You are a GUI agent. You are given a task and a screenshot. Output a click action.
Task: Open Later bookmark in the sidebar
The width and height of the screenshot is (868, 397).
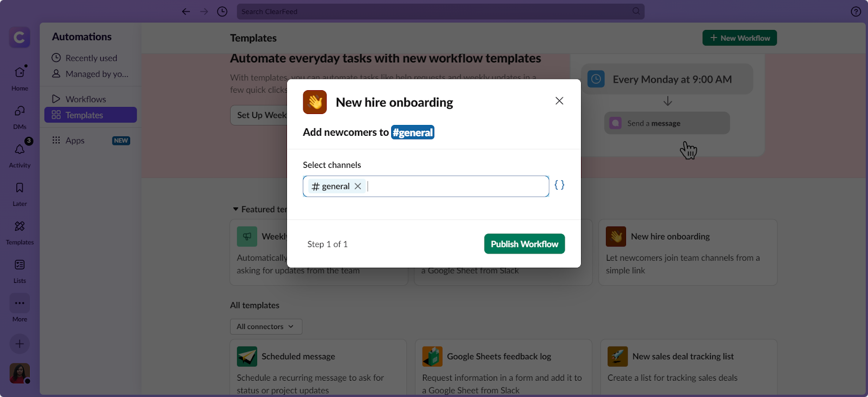click(x=20, y=194)
